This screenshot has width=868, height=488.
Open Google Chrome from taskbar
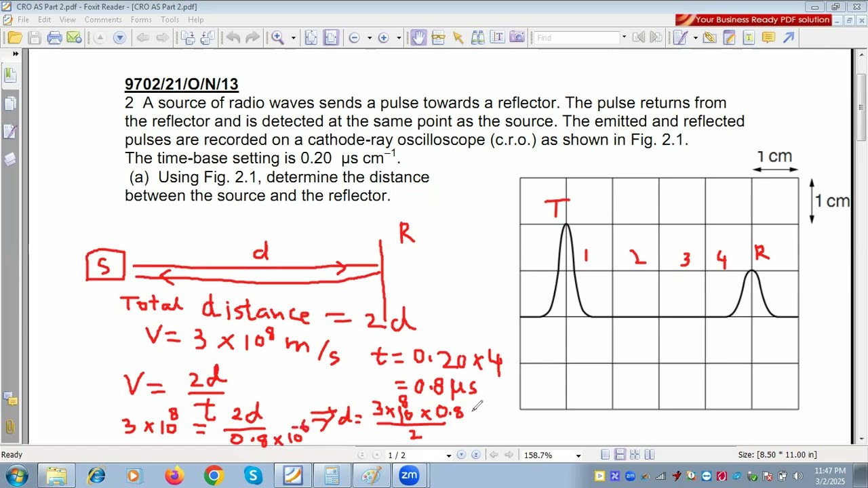pyautogui.click(x=214, y=476)
